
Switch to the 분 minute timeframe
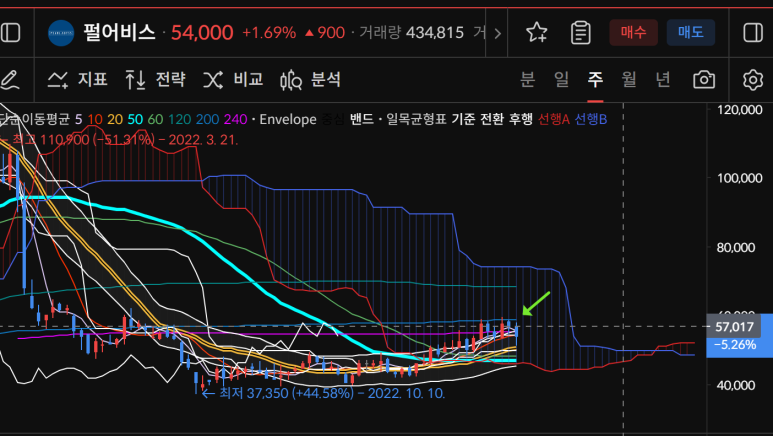coord(527,79)
